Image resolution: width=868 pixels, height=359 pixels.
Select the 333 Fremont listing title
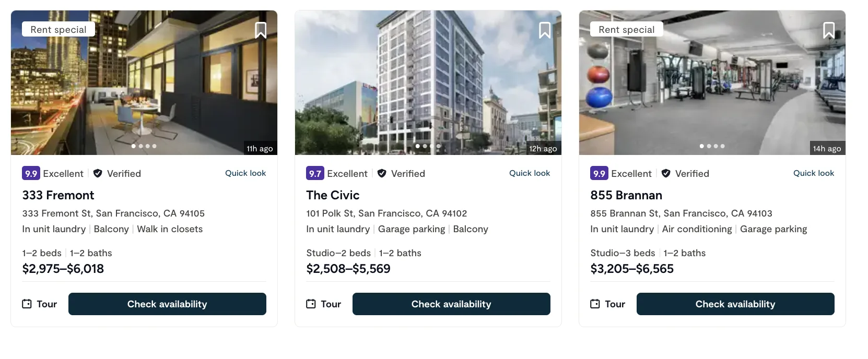58,195
